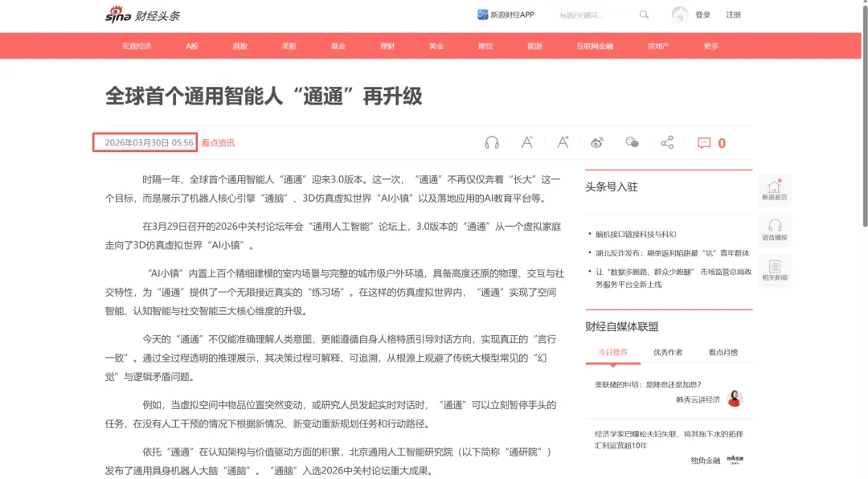Switch to 优秀作者 tab
The image size is (868, 479).
coord(668,352)
